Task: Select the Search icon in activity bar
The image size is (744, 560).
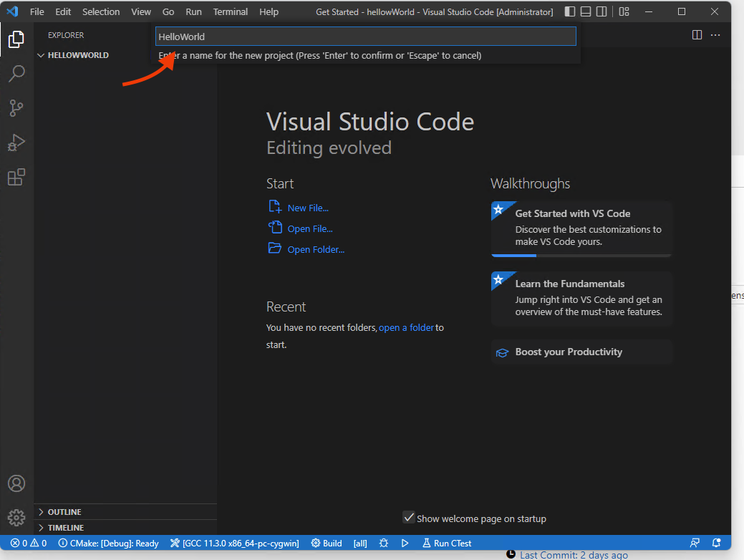Action: click(16, 74)
